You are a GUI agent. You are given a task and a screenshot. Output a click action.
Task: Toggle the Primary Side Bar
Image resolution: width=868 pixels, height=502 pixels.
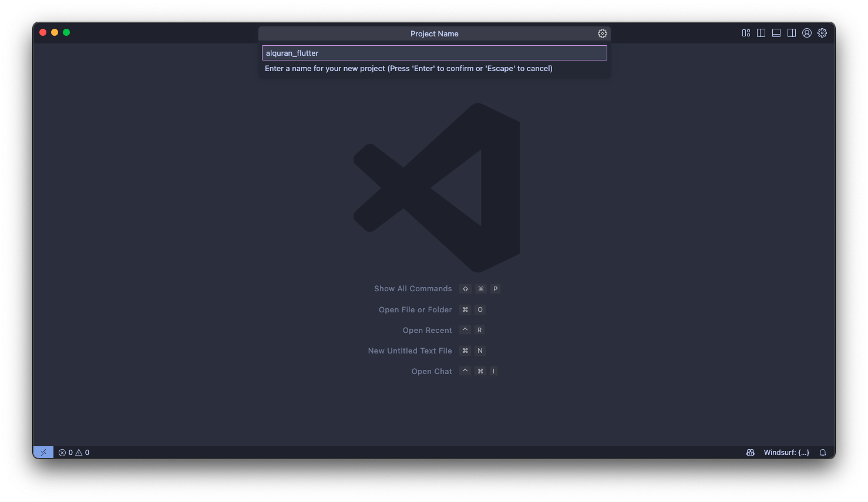[761, 33]
